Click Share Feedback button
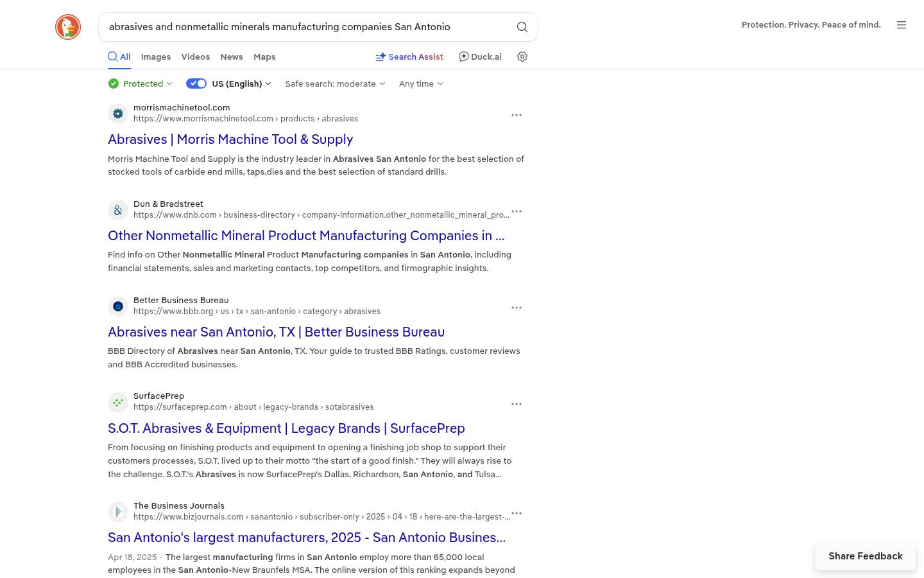924x578 pixels. click(866, 556)
